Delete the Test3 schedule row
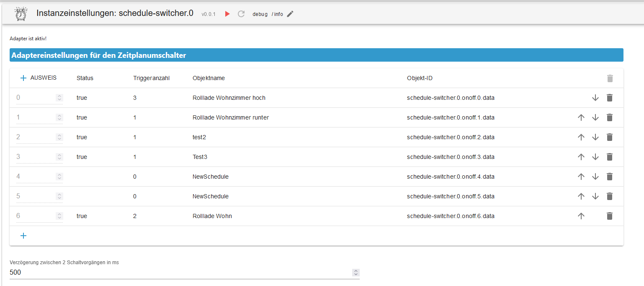This screenshot has width=644, height=286. click(610, 157)
